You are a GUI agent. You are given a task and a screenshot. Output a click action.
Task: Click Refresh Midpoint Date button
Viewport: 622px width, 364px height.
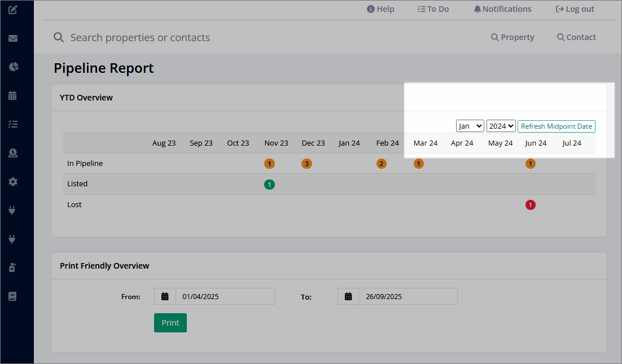[556, 126]
